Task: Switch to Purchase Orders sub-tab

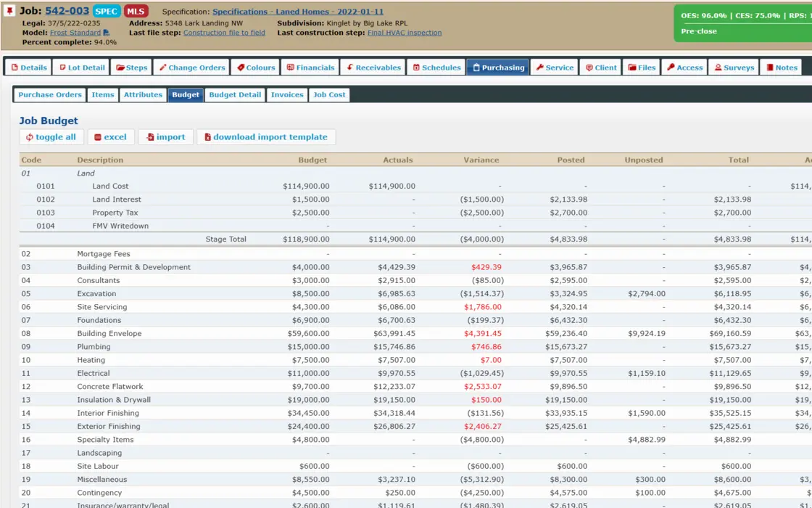Action: pos(50,95)
